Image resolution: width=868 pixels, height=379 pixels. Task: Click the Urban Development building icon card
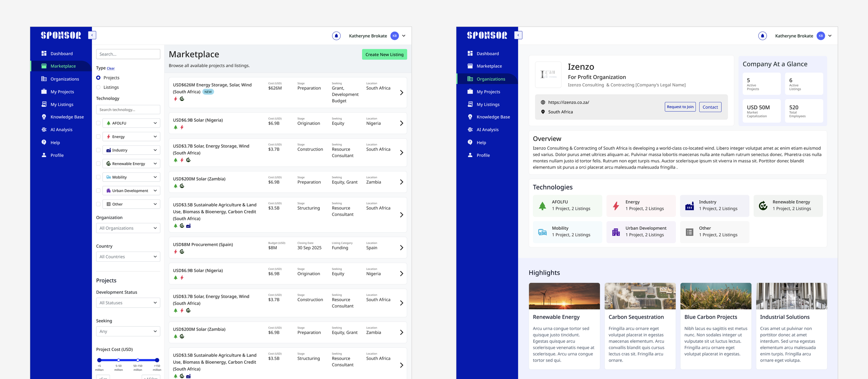(641, 232)
